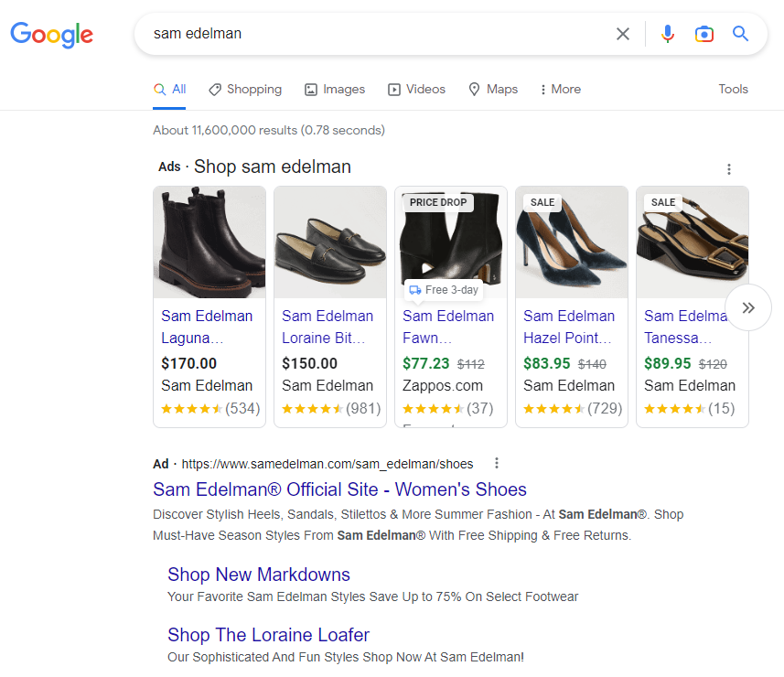Open Sam Edelman Loraine Bit link

click(328, 327)
